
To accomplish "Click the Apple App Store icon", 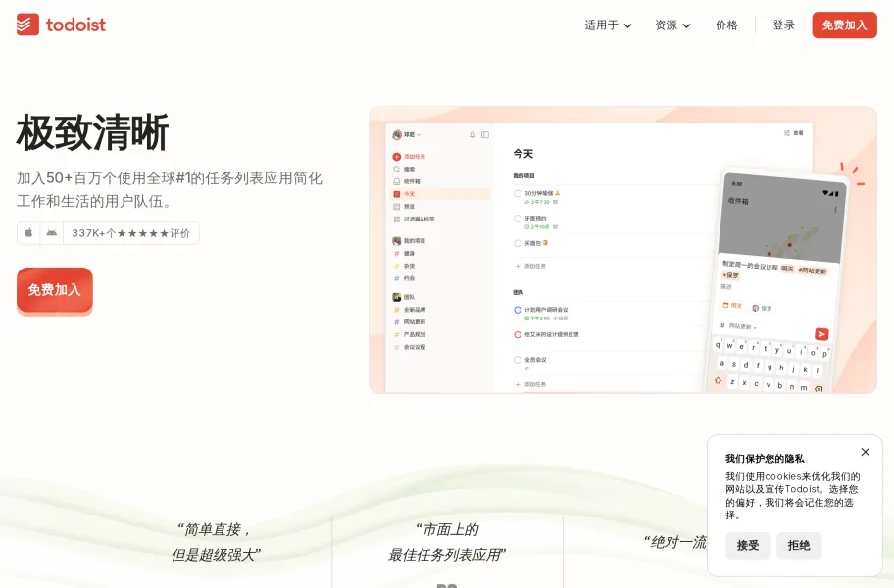I will [x=28, y=232].
